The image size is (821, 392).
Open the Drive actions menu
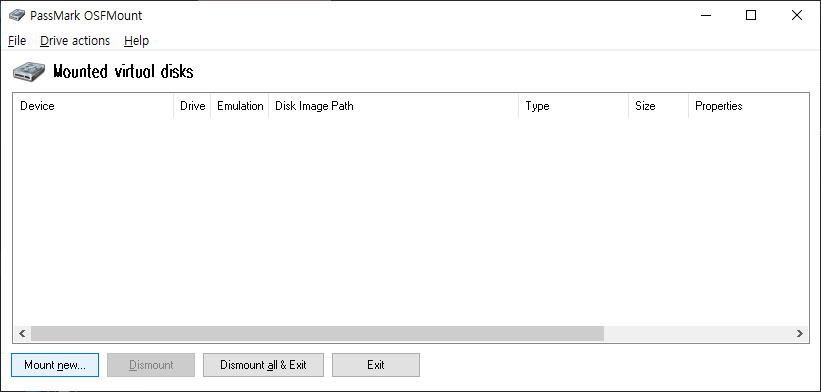[x=75, y=41]
